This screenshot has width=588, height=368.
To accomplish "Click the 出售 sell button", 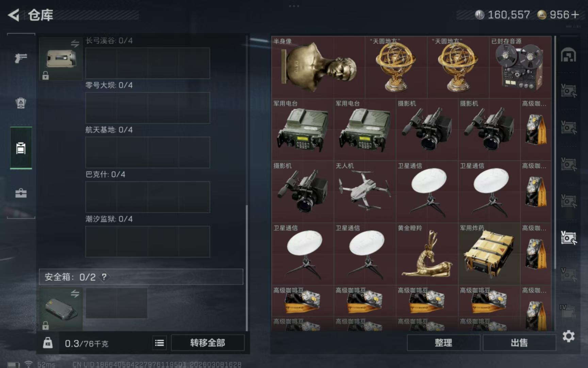I will pyautogui.click(x=519, y=342).
